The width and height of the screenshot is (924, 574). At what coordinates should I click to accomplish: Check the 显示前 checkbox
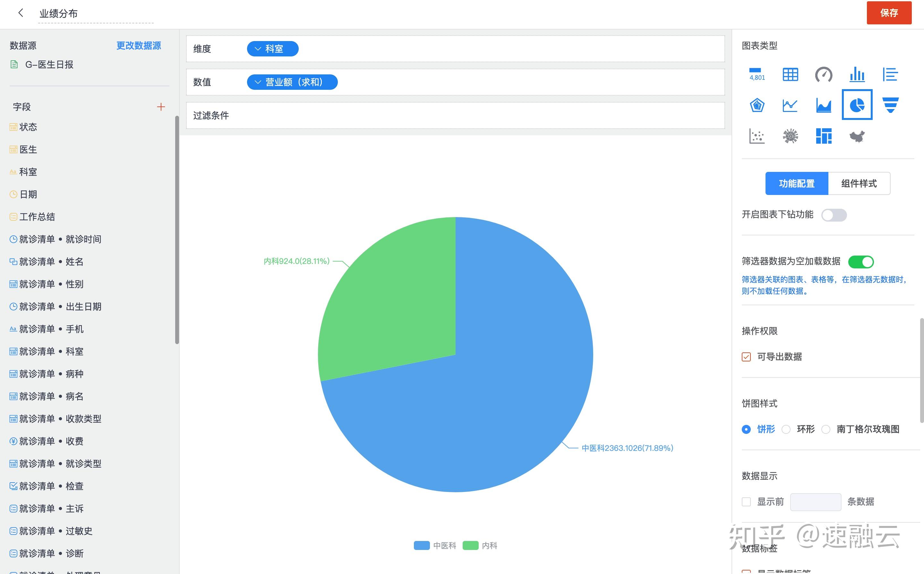[x=746, y=502]
